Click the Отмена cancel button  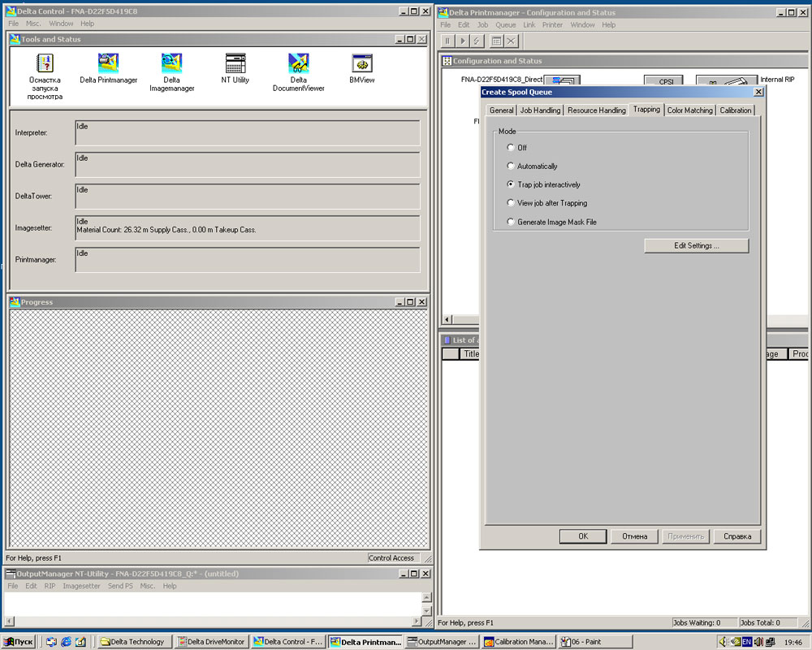pyautogui.click(x=634, y=536)
